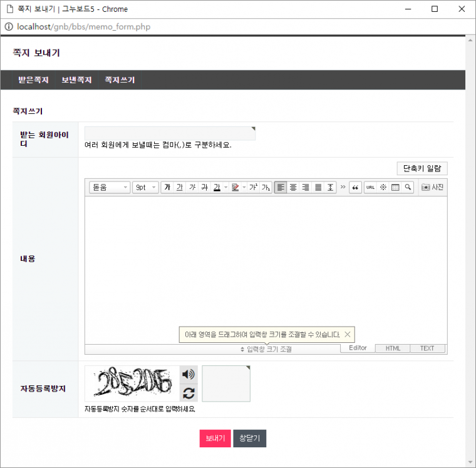Toggle strikethrough text formatting
This screenshot has height=468, width=476.
coord(205,187)
